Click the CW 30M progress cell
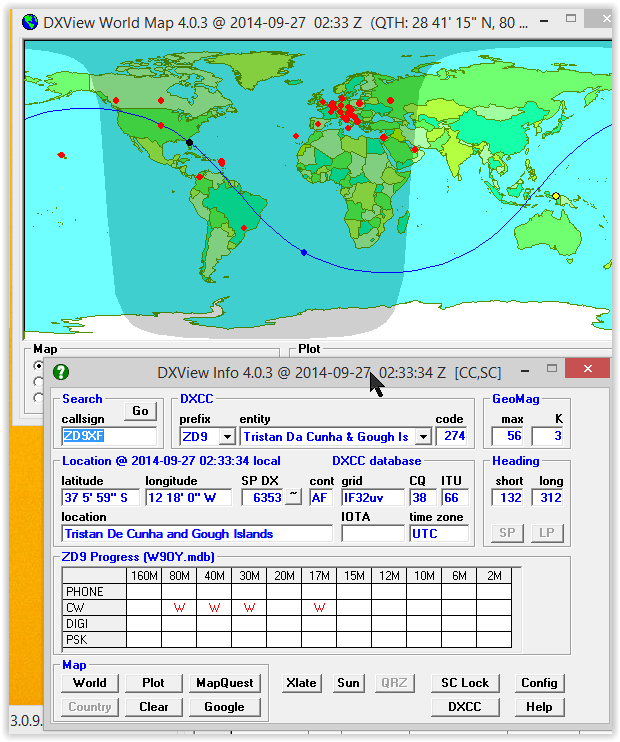620x742 pixels. 249,608
